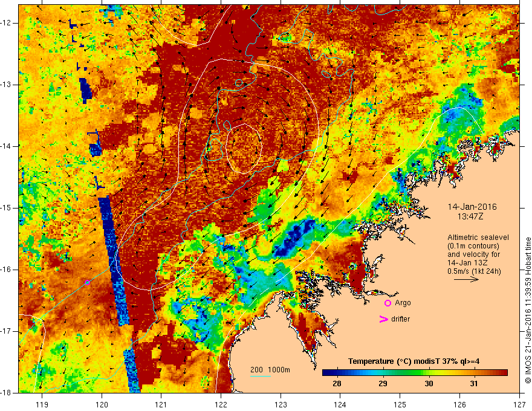Click the -16 latitude axis label

tap(6, 270)
